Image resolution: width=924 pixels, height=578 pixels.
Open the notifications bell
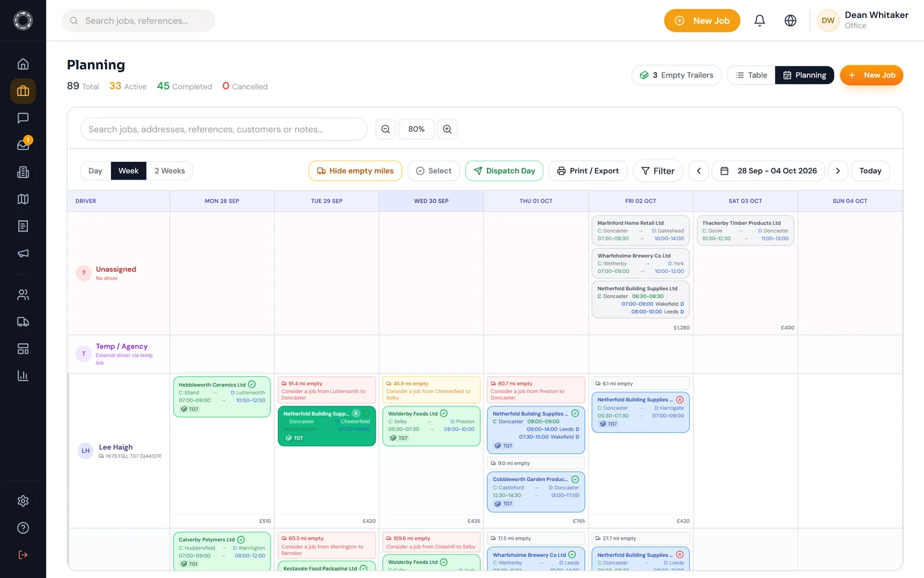coord(759,21)
